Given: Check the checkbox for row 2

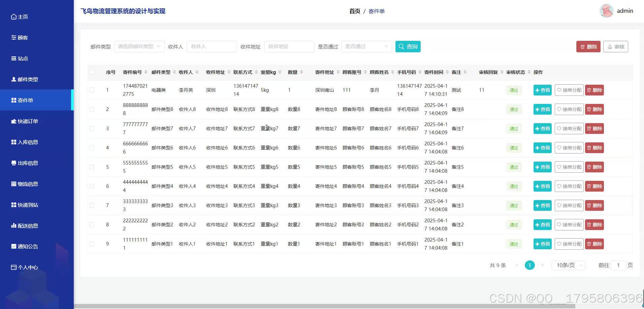Looking at the screenshot, I should click(92, 109).
